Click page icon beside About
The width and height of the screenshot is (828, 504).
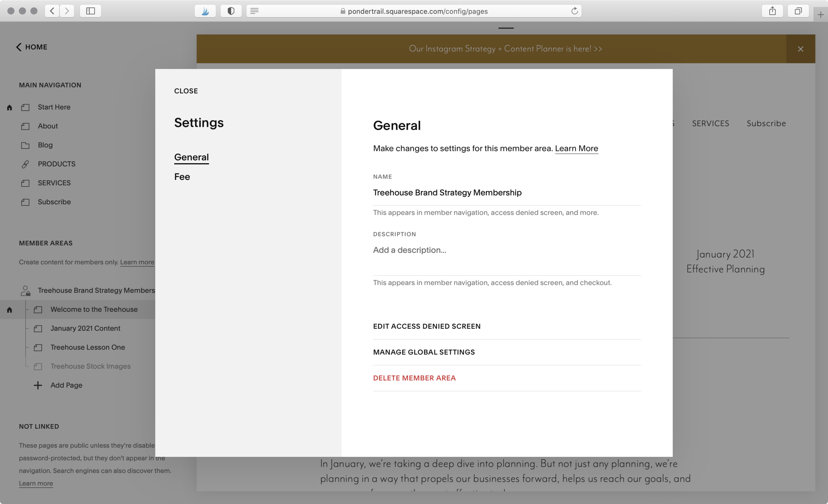[25, 126]
